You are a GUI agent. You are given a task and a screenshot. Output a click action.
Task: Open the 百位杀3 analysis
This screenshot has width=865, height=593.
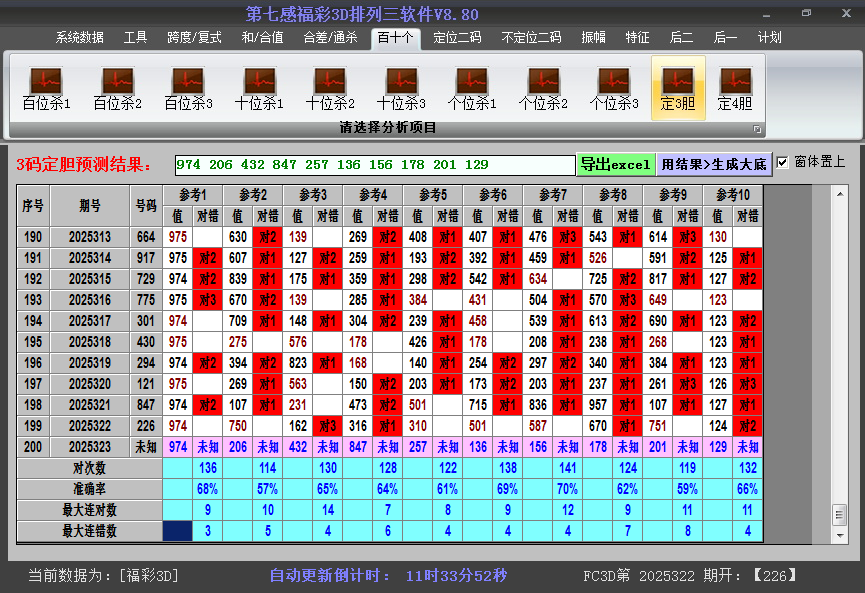point(188,88)
